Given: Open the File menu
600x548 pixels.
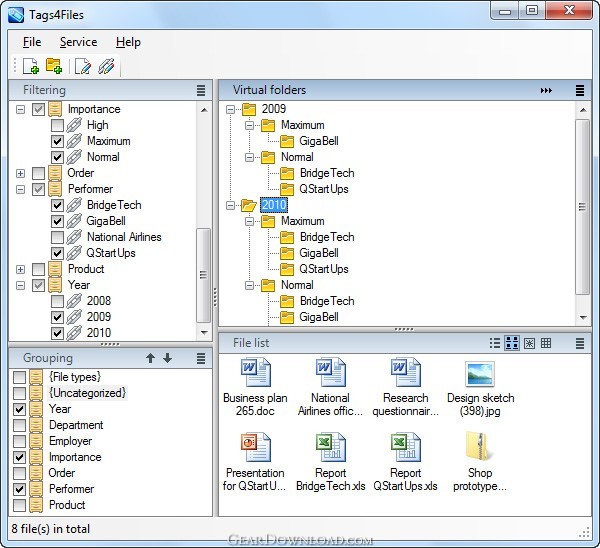Looking at the screenshot, I should tap(32, 42).
